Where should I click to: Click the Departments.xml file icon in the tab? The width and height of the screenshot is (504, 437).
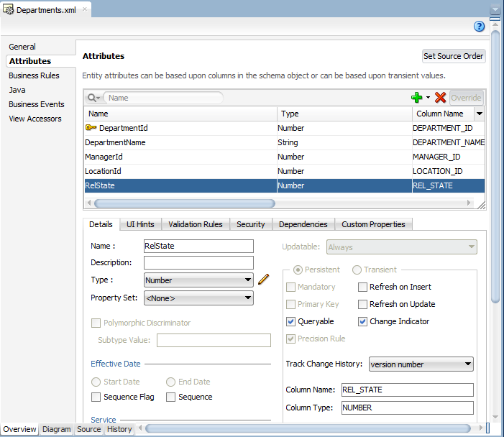click(x=8, y=9)
